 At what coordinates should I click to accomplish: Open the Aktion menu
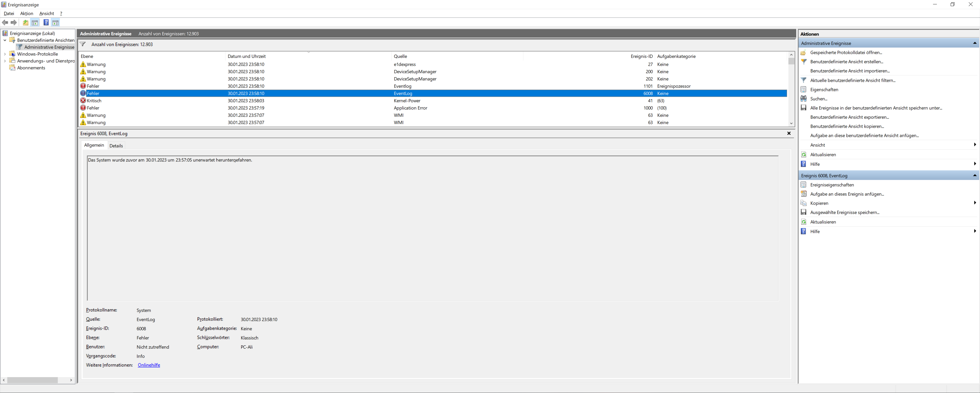[x=27, y=13]
